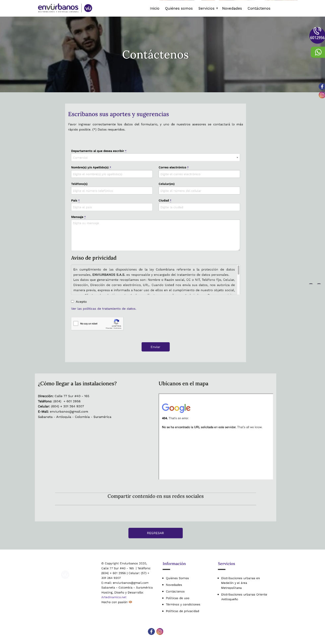
Task: Open link Ver las políticas de tratamiento
Action: tap(103, 309)
